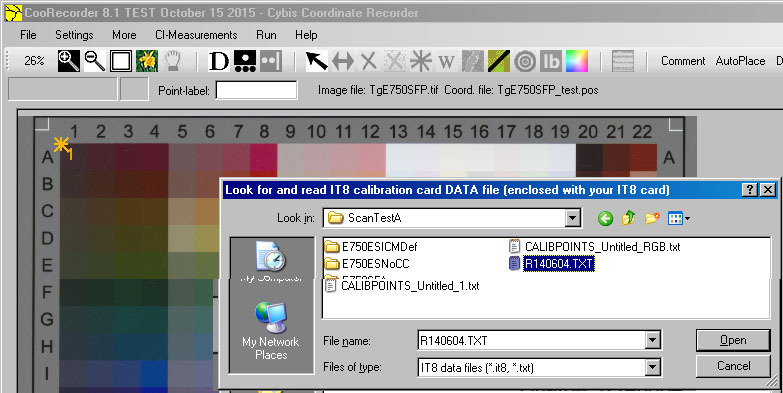Select the black arrow pointer tool
The width and height of the screenshot is (783, 393).
[317, 61]
